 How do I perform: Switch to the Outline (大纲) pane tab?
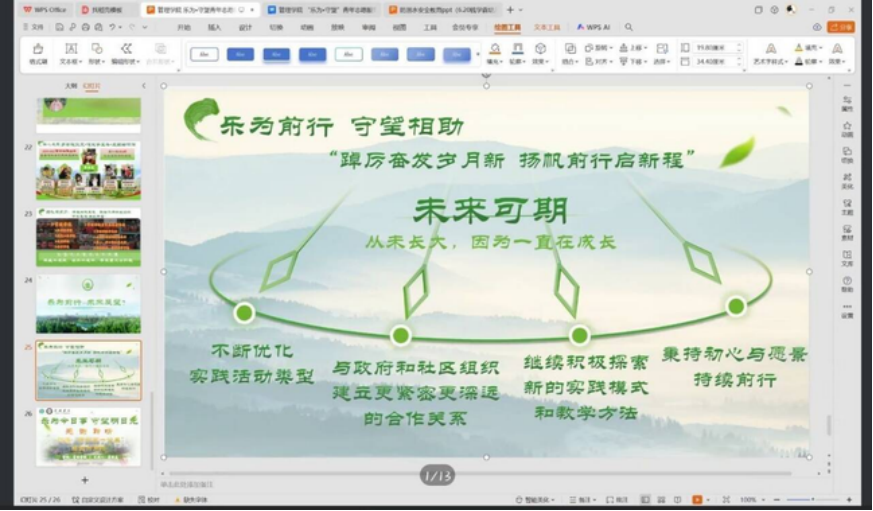pos(71,86)
